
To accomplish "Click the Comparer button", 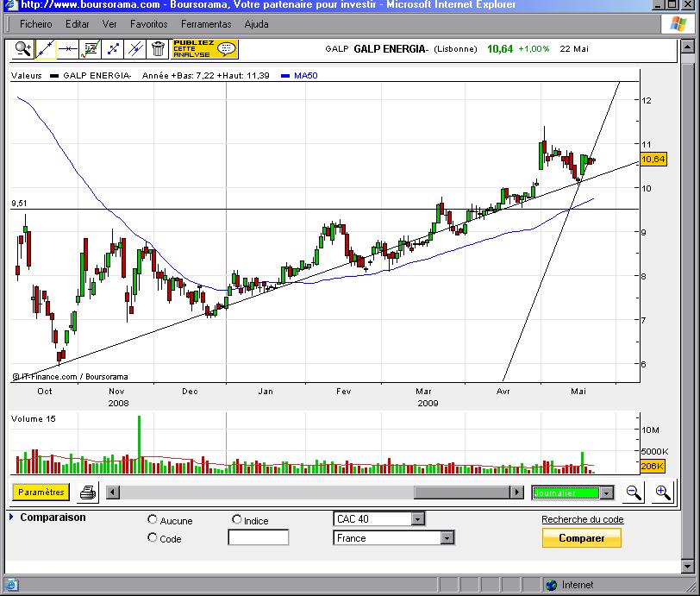I will [x=581, y=538].
